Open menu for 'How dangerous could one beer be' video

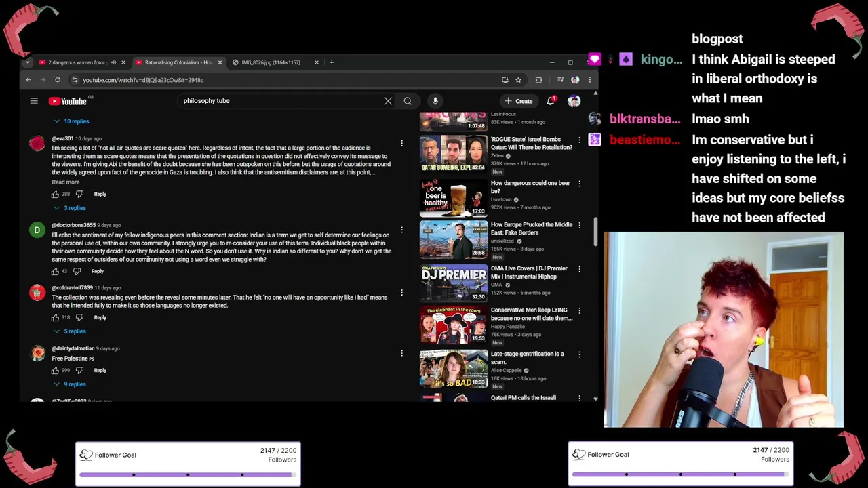tap(579, 184)
